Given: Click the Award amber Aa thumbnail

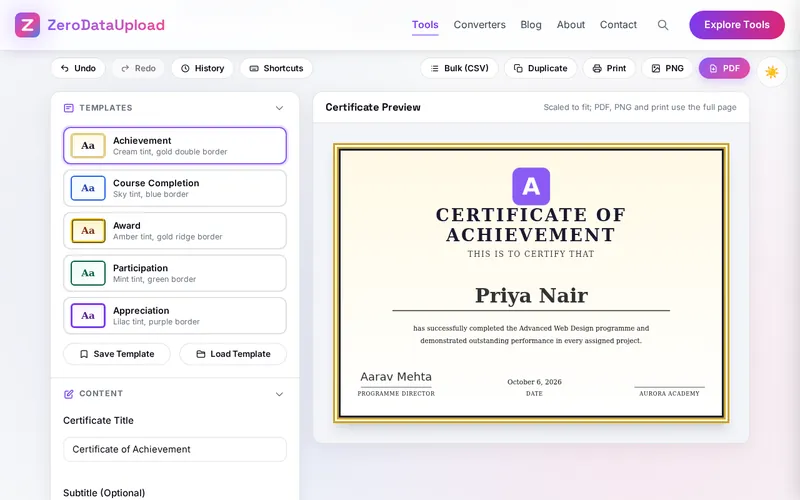Looking at the screenshot, I should pos(88,231).
